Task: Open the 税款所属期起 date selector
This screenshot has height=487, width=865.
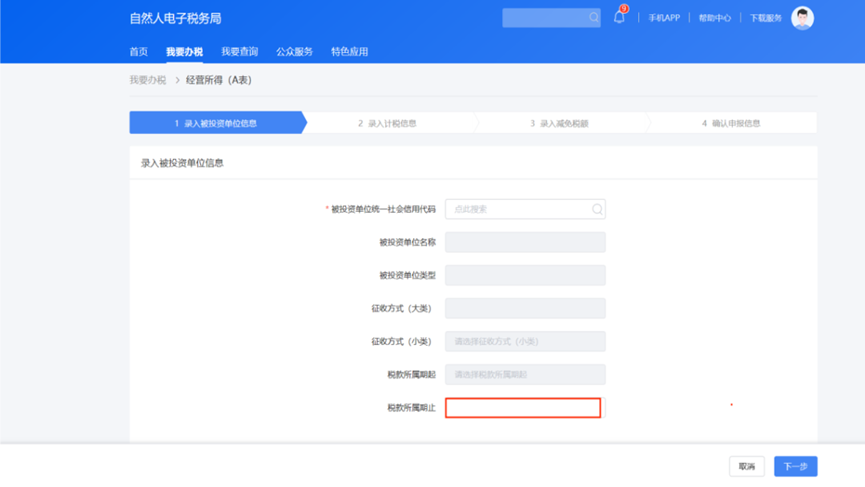Action: (x=525, y=374)
